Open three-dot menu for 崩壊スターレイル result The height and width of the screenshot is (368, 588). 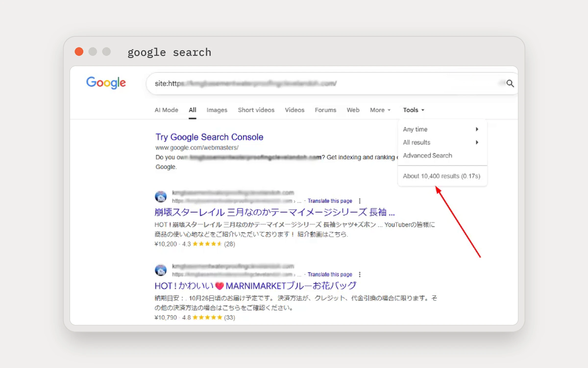[x=359, y=201]
